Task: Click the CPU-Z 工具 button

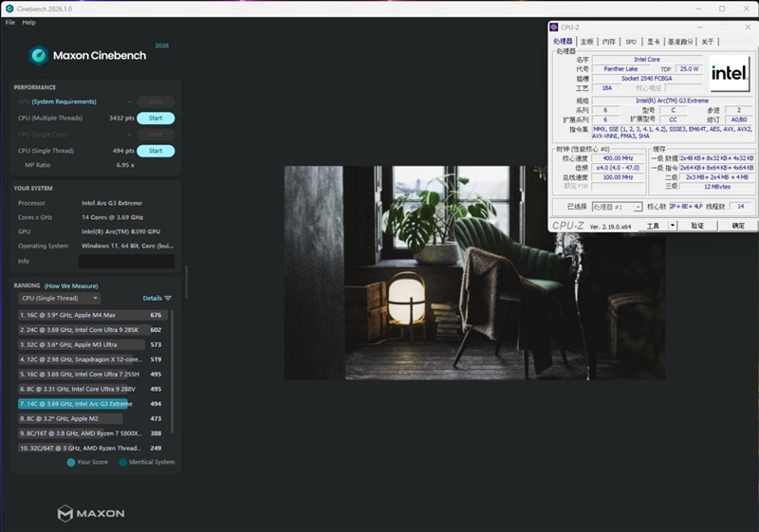Action: click(653, 226)
